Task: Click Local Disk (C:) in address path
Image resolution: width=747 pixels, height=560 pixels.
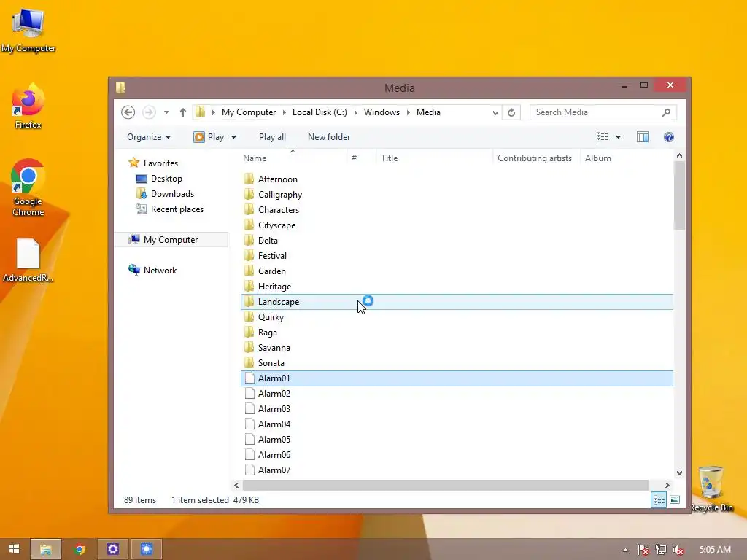Action: coord(320,112)
